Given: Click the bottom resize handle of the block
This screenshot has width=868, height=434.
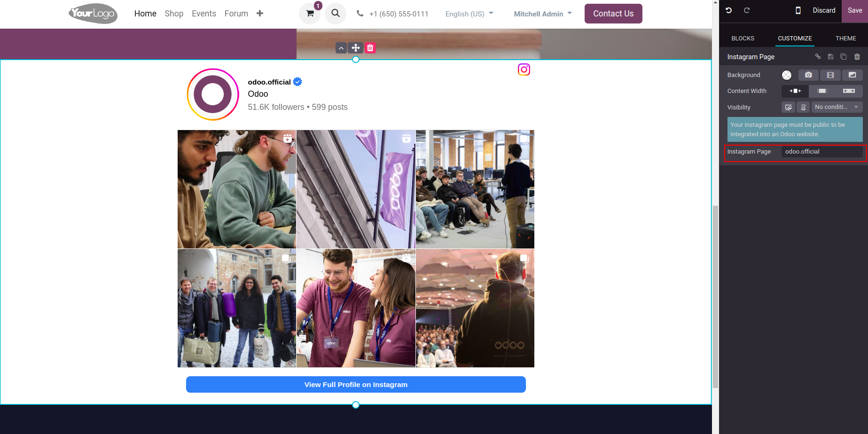Looking at the screenshot, I should 356,405.
